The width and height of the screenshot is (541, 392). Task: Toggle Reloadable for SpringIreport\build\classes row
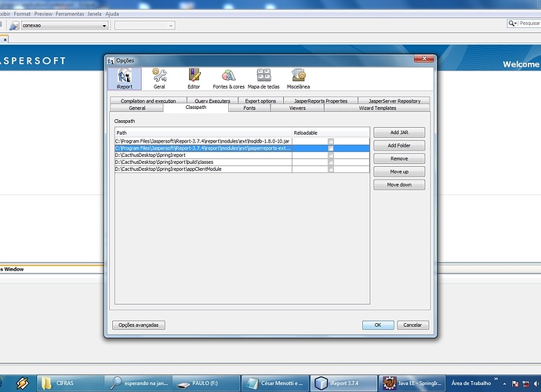click(x=331, y=162)
